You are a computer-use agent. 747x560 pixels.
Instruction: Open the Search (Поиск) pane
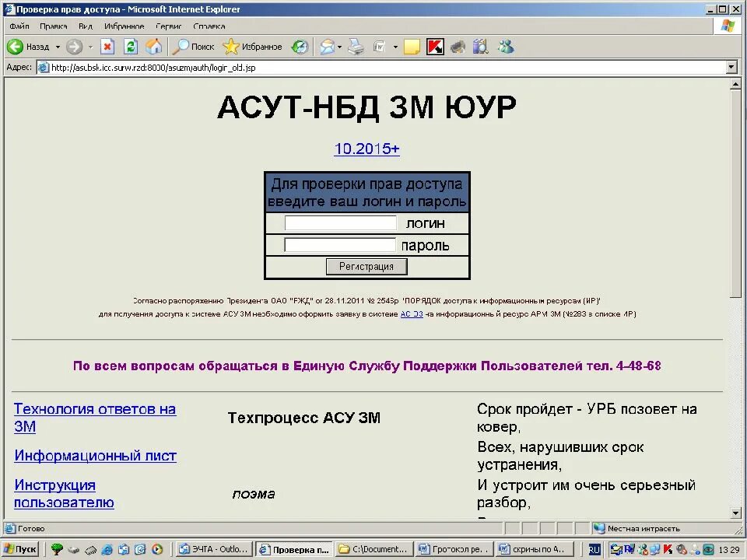194,47
